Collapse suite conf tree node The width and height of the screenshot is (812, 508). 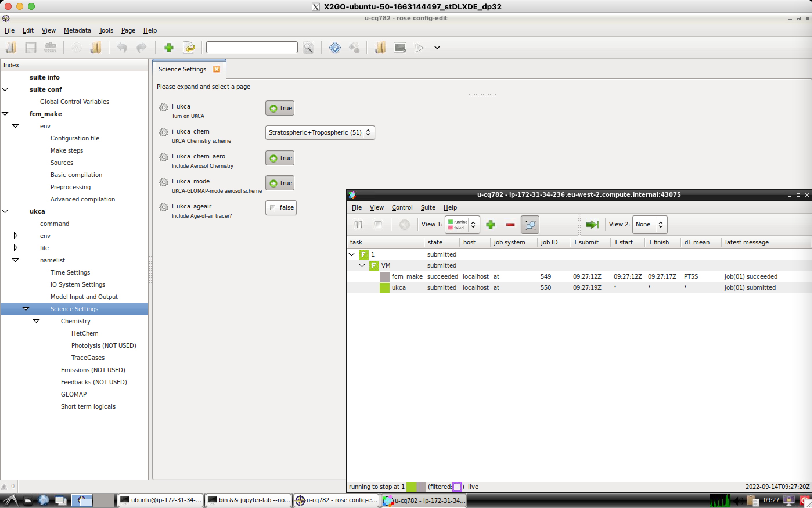[x=5, y=89]
